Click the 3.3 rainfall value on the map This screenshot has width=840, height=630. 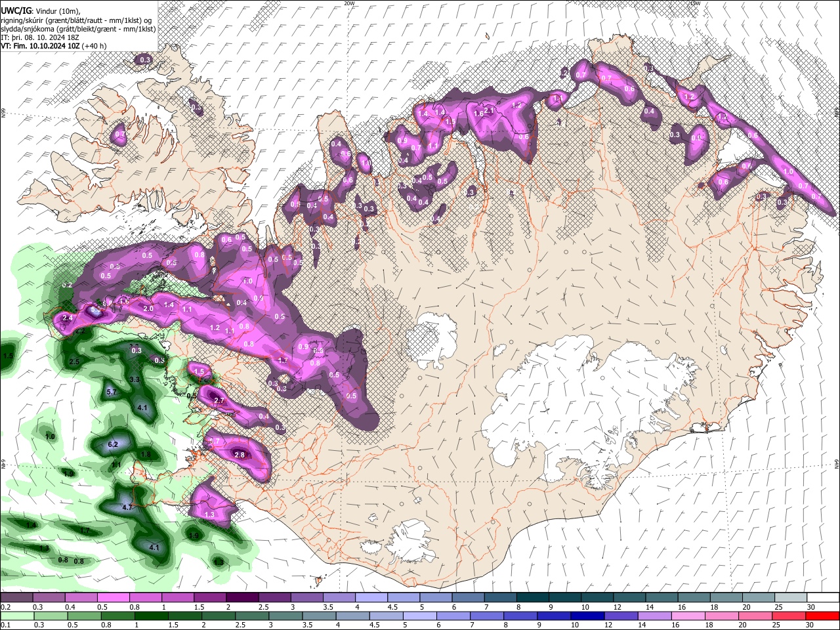pyautogui.click(x=135, y=379)
